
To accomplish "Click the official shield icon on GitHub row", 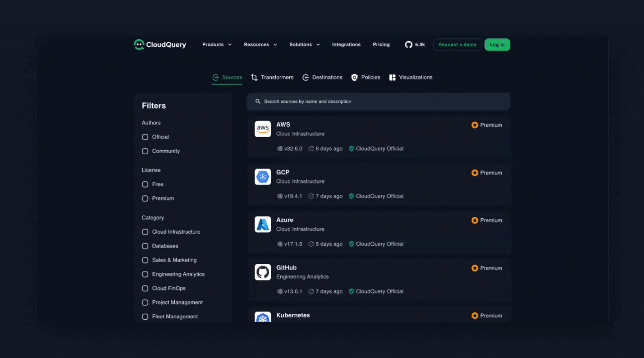I will [x=351, y=292].
